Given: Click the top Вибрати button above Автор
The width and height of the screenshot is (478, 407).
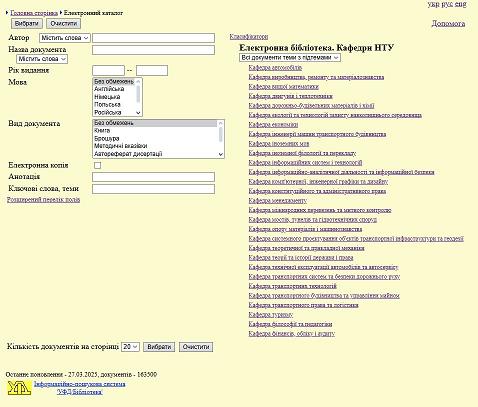Looking at the screenshot, I should (27, 24).
